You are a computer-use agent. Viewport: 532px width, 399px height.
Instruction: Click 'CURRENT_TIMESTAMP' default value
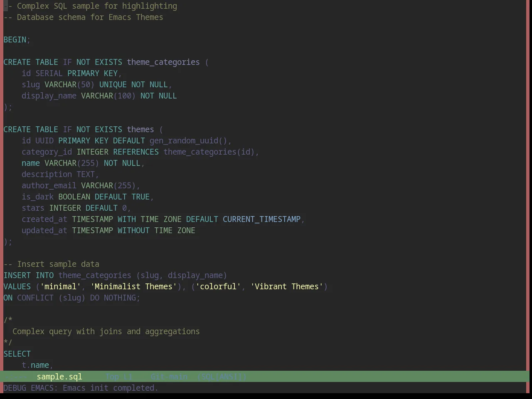[261, 219]
